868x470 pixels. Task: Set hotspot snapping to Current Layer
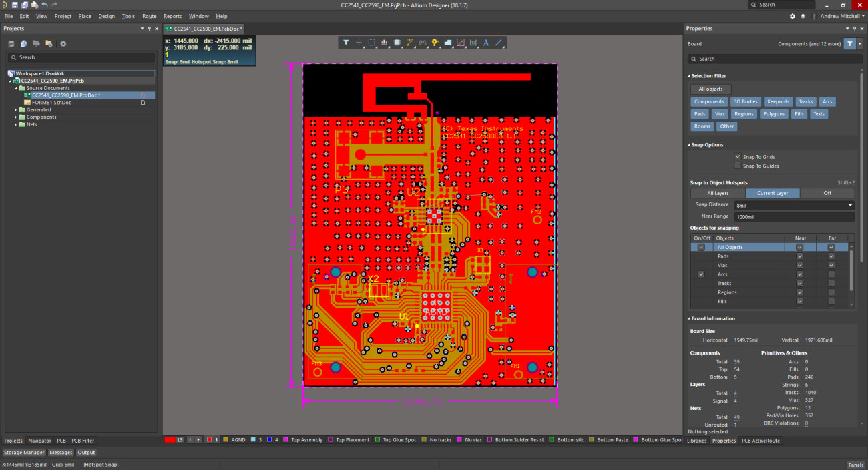(x=773, y=192)
